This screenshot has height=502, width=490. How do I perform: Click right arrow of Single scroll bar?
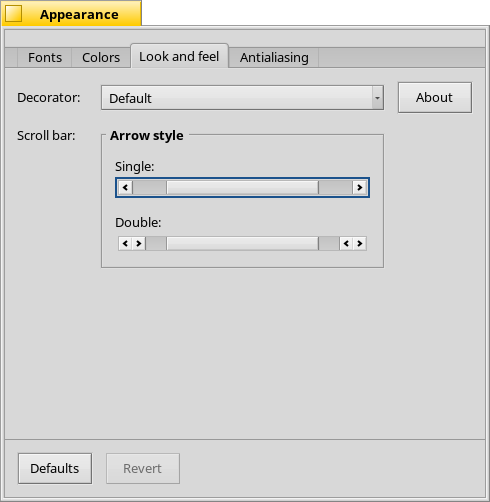(360, 187)
